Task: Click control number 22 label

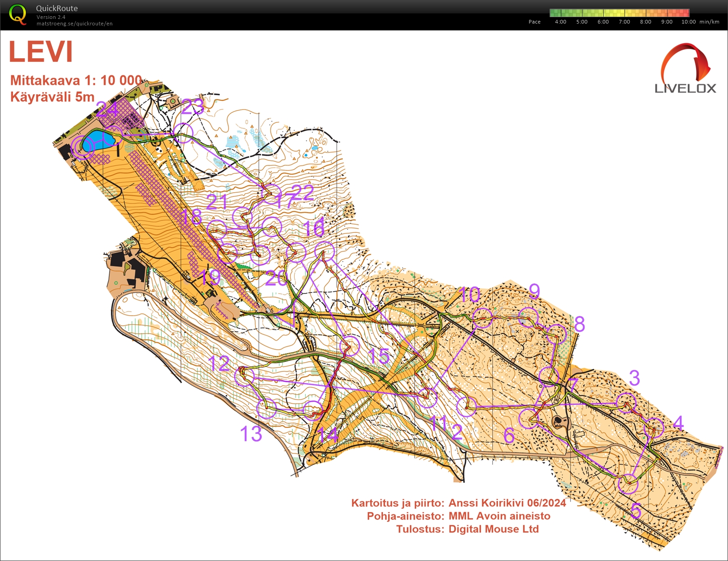Action: click(303, 192)
